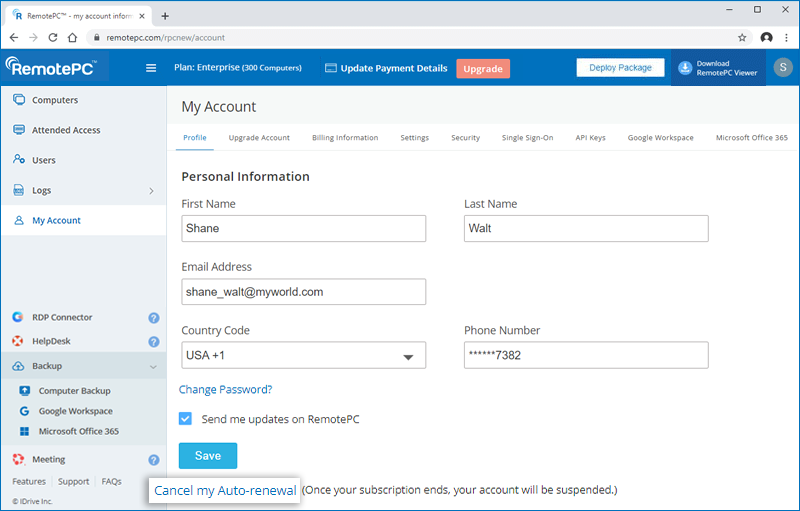
Task: Click the Email Address input field
Action: (x=303, y=292)
